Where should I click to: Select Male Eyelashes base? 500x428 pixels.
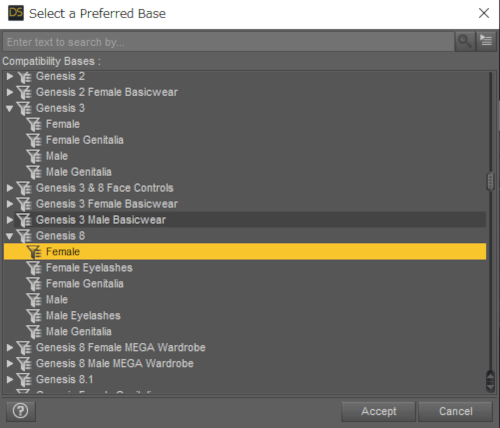[x=83, y=316]
